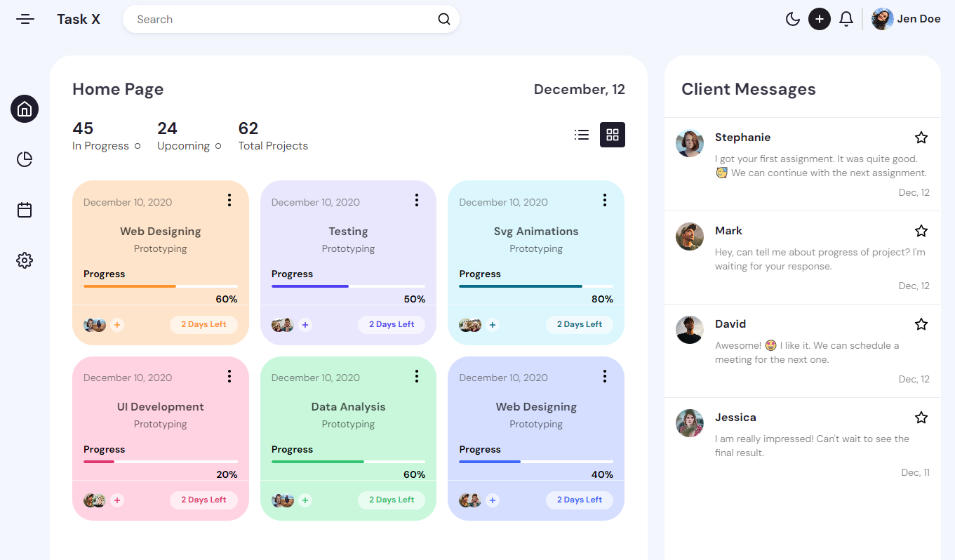Open the calendar sidebar icon
The height and width of the screenshot is (560, 955).
coord(25,210)
